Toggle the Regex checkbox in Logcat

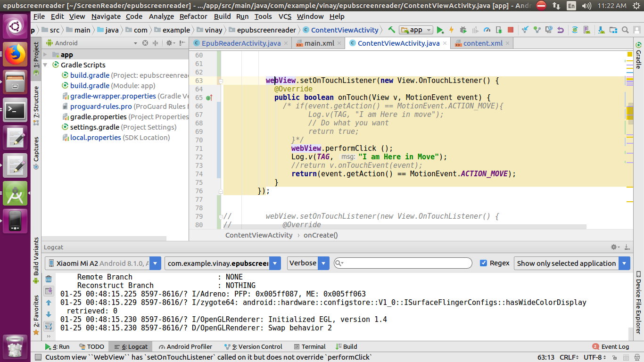tap(483, 263)
